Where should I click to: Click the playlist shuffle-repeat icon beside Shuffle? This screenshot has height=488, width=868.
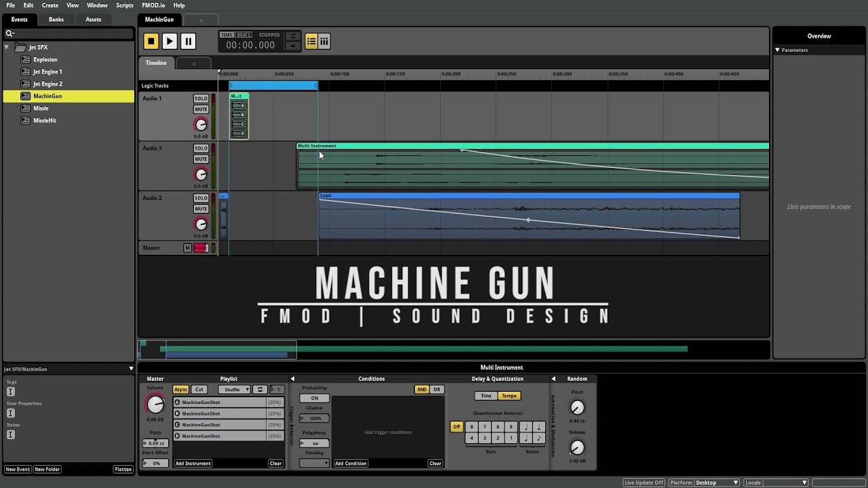click(260, 389)
